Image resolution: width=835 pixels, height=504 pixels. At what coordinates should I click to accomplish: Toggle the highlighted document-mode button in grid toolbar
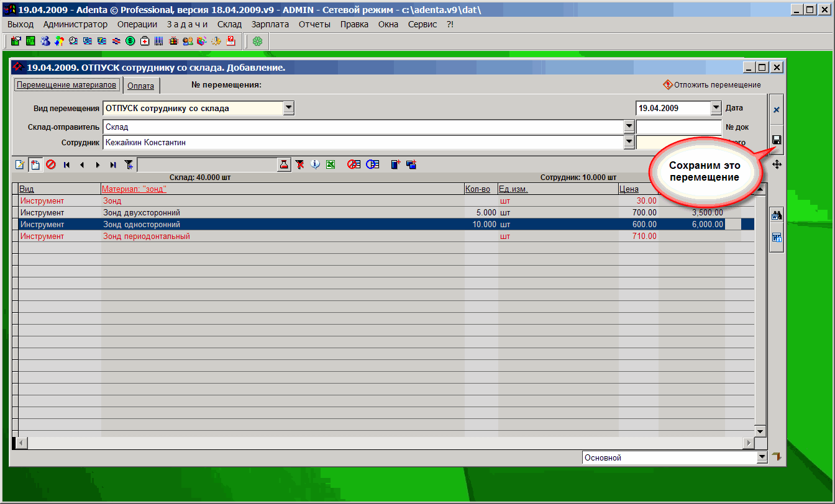pyautogui.click(x=35, y=164)
